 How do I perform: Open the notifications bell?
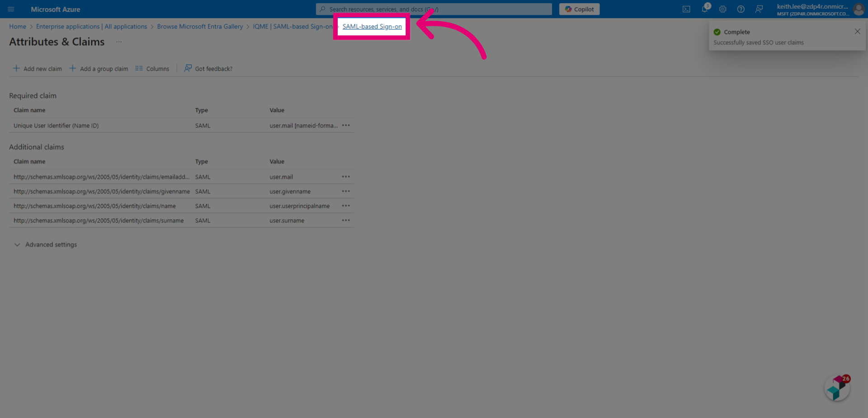point(705,9)
